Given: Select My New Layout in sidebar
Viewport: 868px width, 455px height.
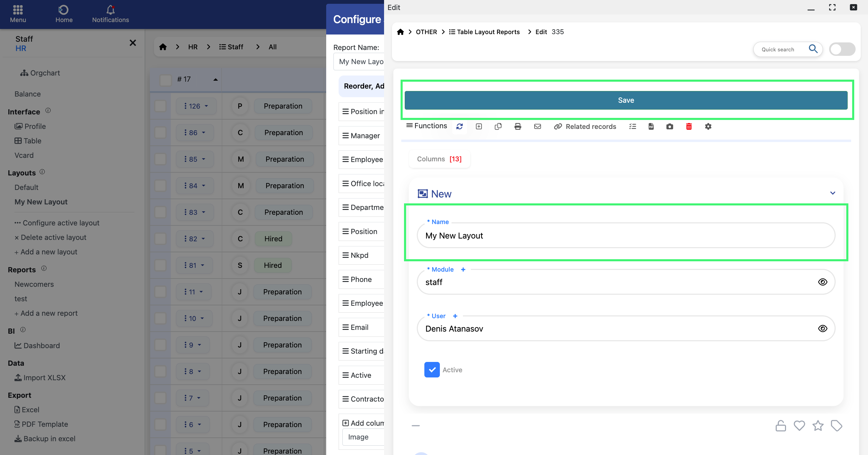Looking at the screenshot, I should click(41, 202).
